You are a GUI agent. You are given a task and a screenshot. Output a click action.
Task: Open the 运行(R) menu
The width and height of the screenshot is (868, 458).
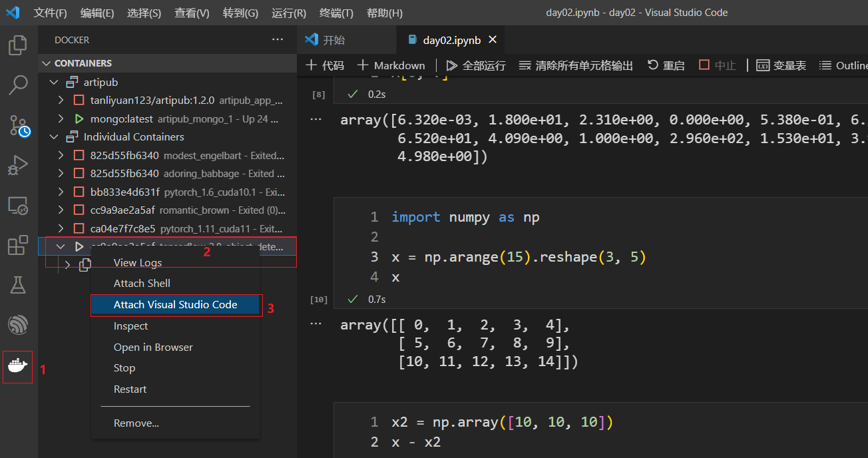[x=289, y=13]
